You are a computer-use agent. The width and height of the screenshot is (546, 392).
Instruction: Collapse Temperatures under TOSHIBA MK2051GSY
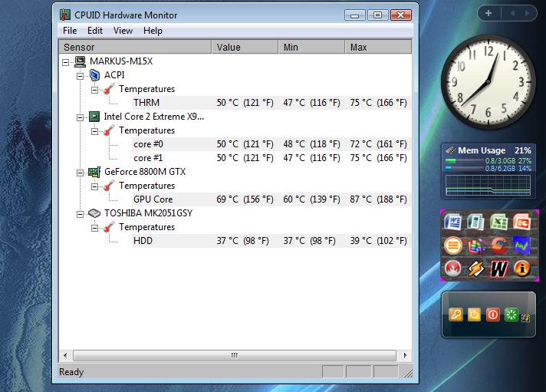[x=95, y=229]
